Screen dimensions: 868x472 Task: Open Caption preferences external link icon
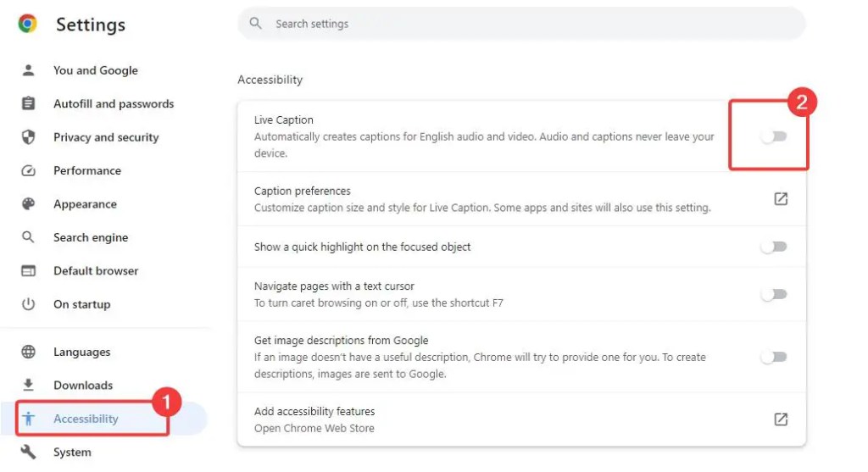point(781,198)
